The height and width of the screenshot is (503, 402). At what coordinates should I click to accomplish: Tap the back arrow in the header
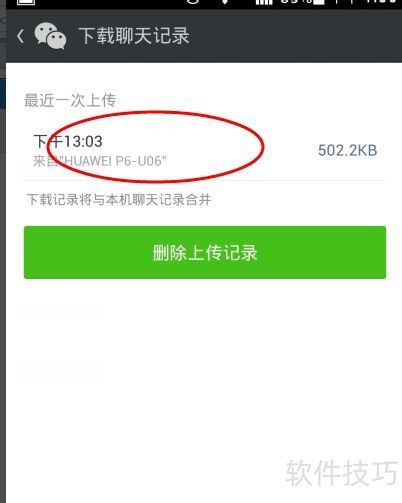tap(20, 36)
